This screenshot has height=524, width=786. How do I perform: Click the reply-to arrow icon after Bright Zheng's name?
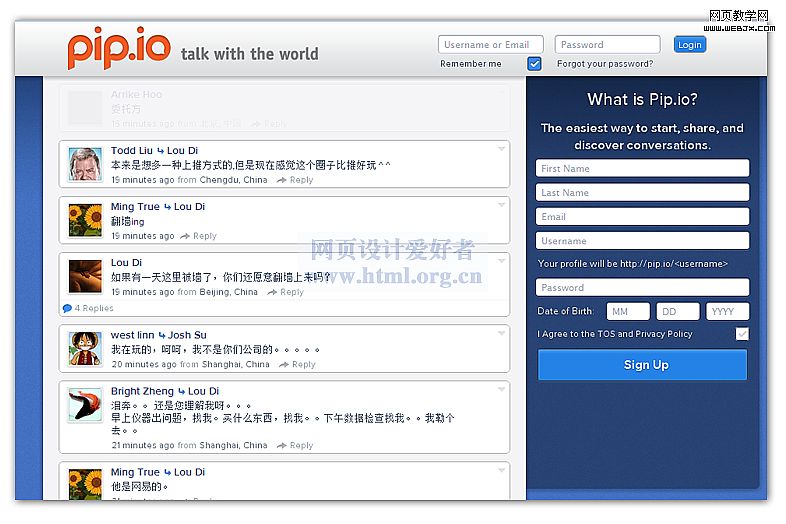coord(181,392)
